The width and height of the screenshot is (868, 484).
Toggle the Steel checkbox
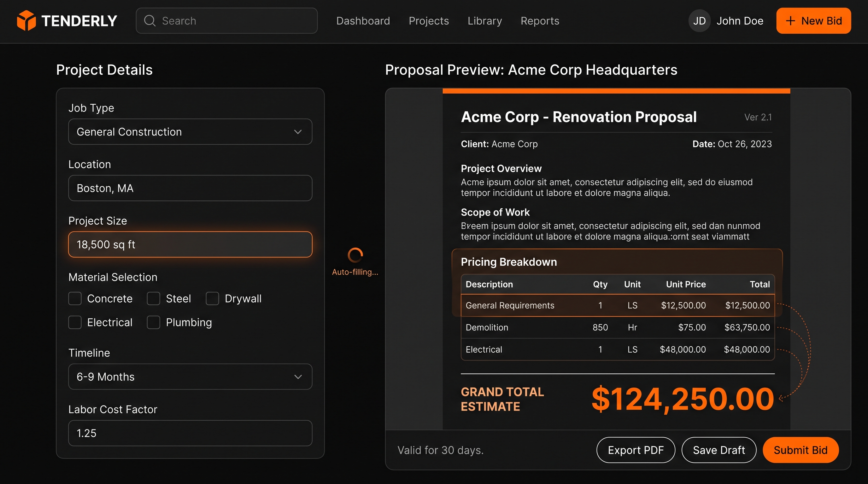click(153, 298)
